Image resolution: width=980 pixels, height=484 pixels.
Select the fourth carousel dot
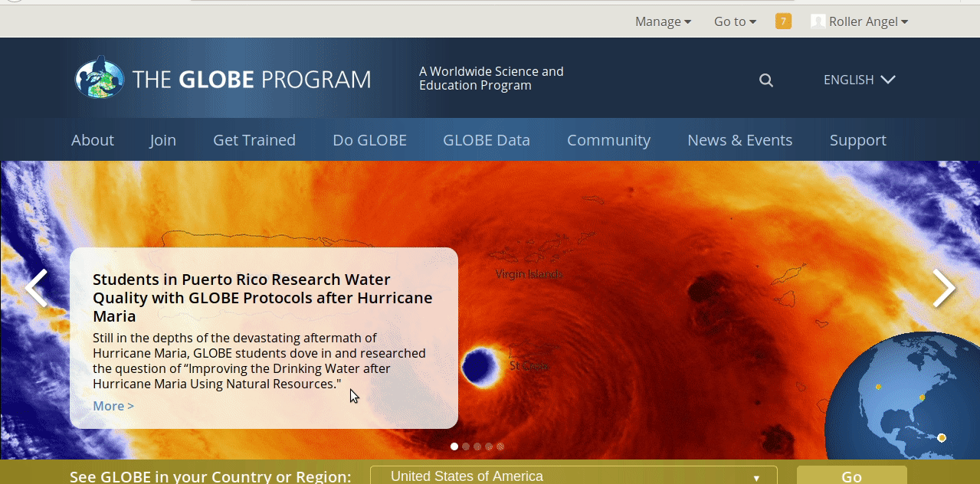tap(489, 446)
